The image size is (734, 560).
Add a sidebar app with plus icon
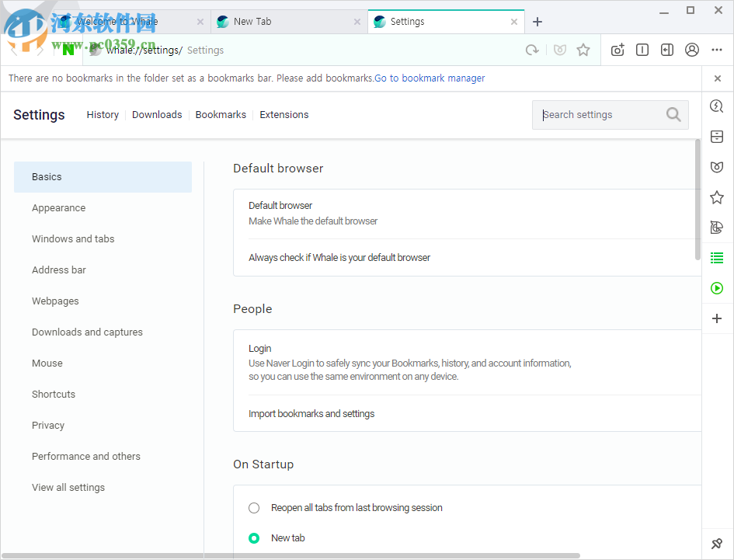click(x=717, y=318)
